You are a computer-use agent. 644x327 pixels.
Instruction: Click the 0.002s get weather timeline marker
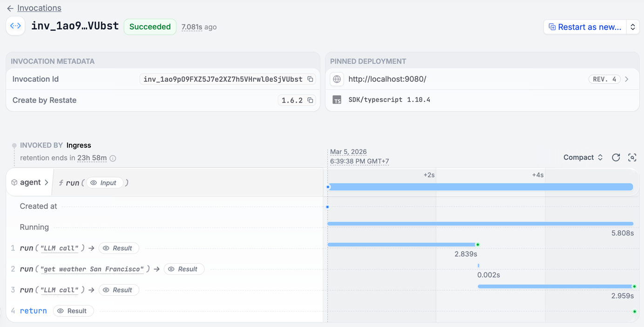click(478, 266)
